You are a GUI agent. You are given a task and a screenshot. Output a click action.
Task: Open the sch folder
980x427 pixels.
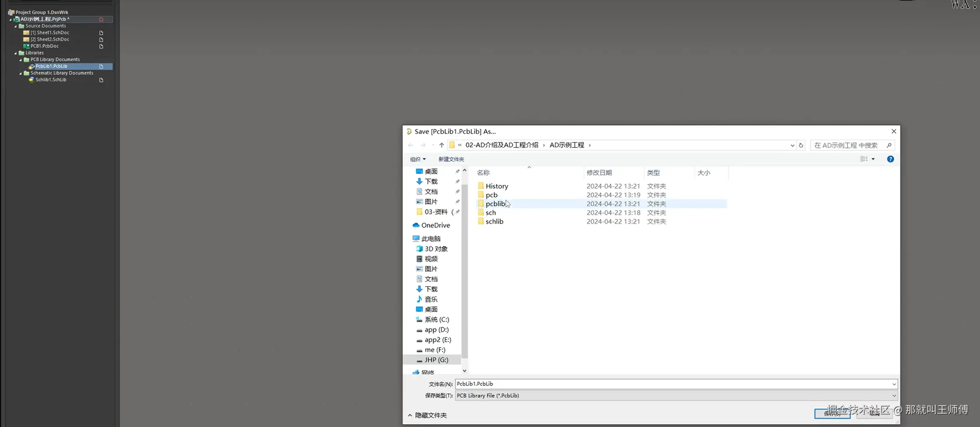(x=490, y=213)
